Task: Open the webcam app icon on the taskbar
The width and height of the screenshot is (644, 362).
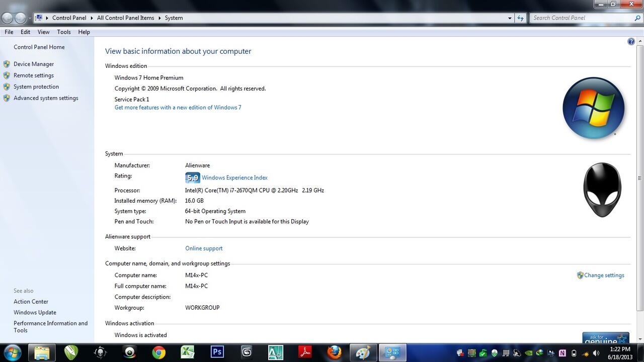Action: coord(130,352)
